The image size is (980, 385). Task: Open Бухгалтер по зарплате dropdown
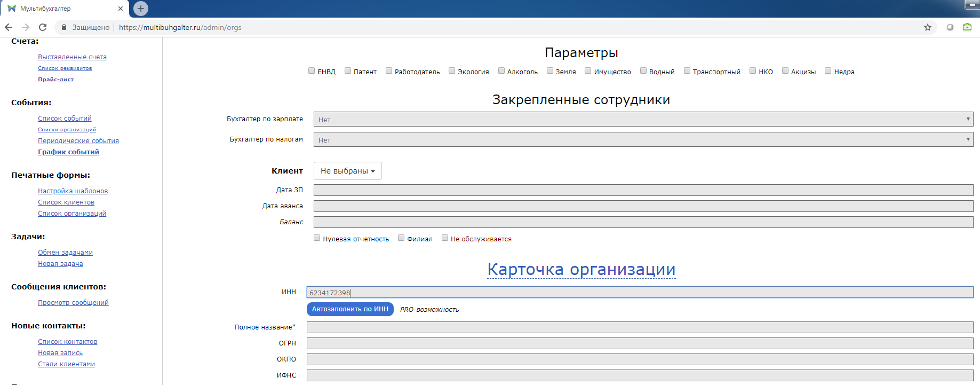click(x=643, y=120)
